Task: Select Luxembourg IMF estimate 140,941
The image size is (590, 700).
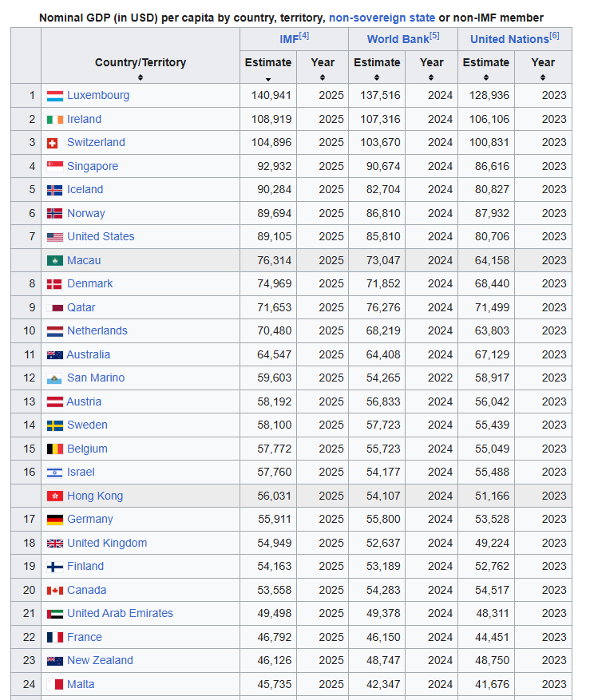Action: pyautogui.click(x=271, y=96)
